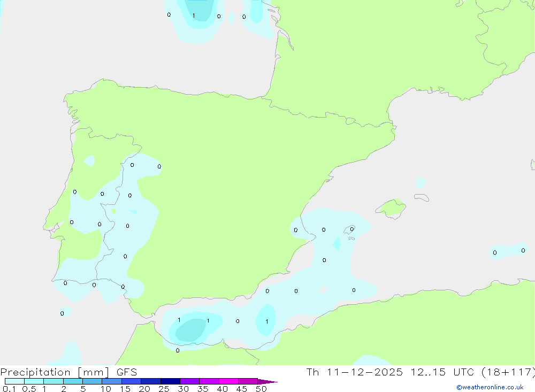Click the 25–30 mm legend swatch
The image size is (535, 392).
pos(170,381)
